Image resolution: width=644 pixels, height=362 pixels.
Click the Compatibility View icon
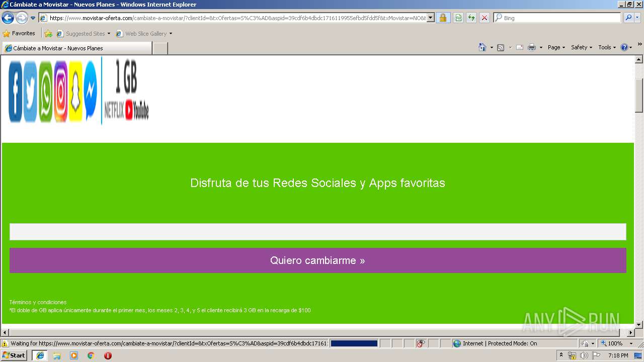pyautogui.click(x=458, y=18)
